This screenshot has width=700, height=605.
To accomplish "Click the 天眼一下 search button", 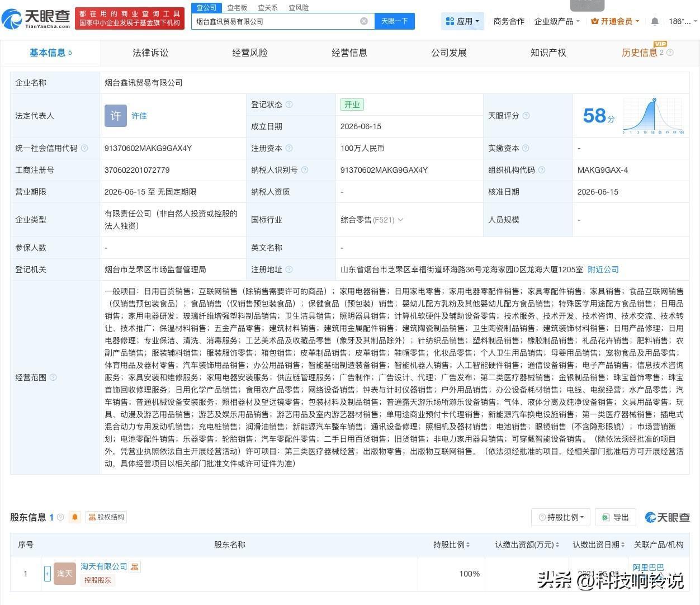I will (395, 21).
